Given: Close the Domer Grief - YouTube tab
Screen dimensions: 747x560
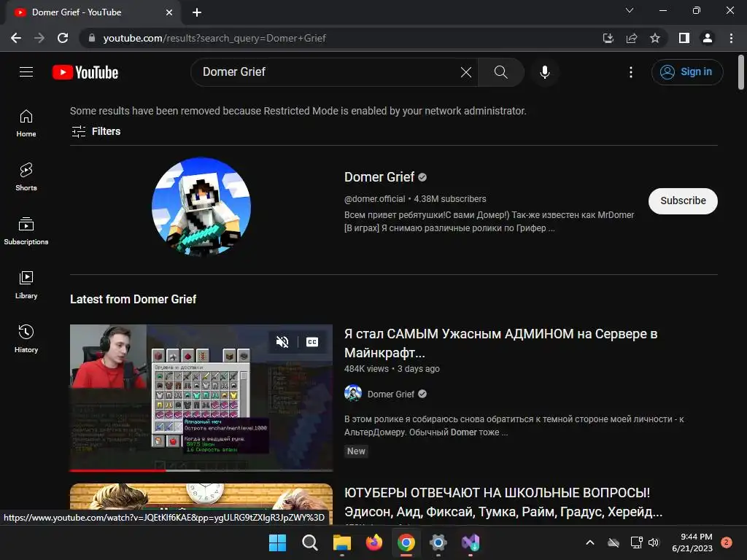Looking at the screenshot, I should pyautogui.click(x=169, y=12).
